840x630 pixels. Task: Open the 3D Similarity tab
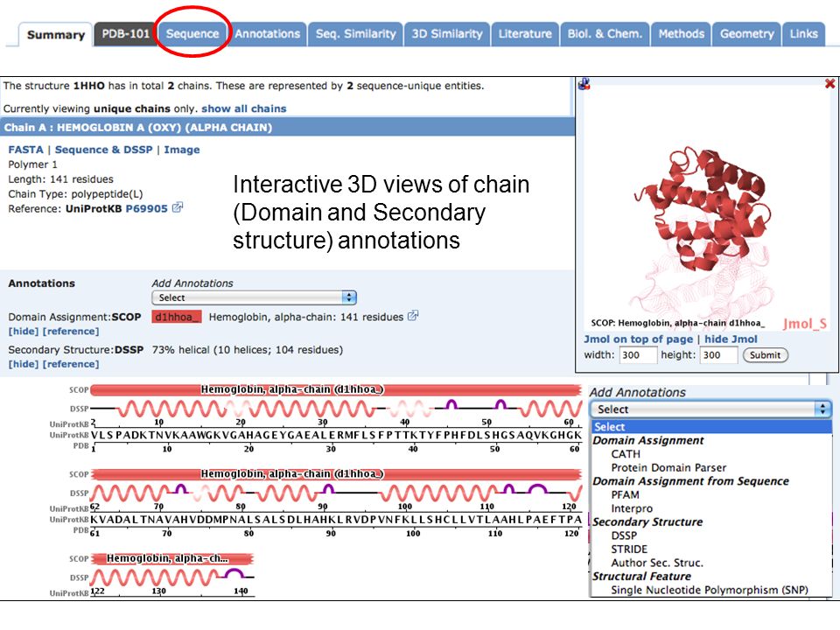pyautogui.click(x=447, y=34)
